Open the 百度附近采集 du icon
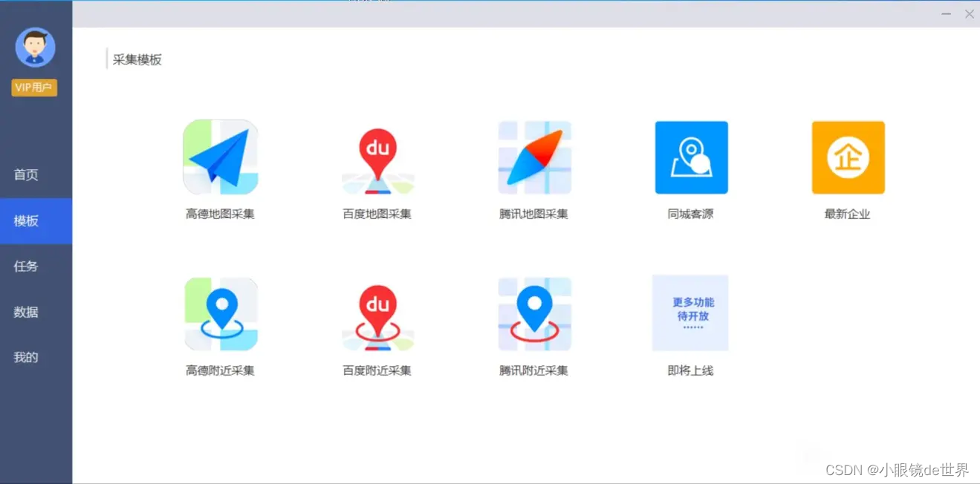The width and height of the screenshot is (980, 484). tap(377, 317)
